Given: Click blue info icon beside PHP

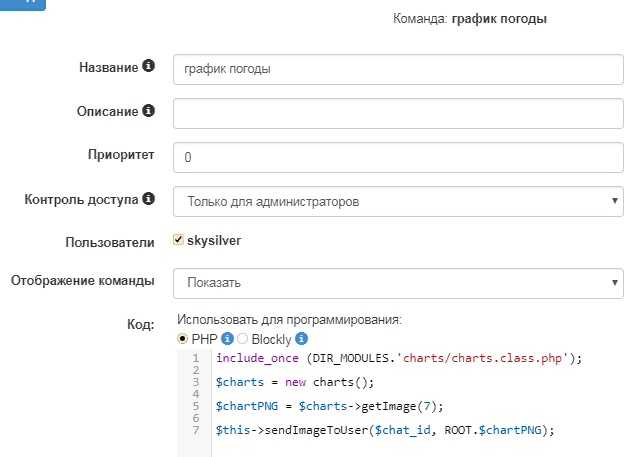Looking at the screenshot, I should (x=227, y=338).
